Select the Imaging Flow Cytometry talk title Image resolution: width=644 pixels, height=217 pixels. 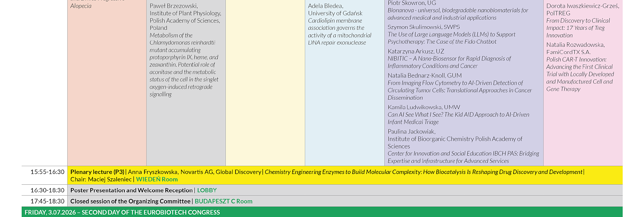(460, 90)
